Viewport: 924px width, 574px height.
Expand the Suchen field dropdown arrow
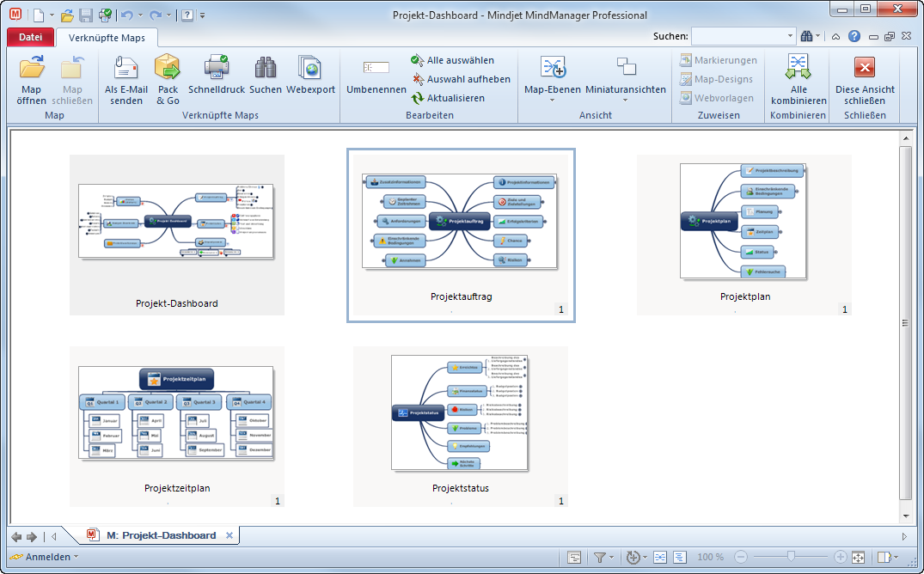coord(790,37)
